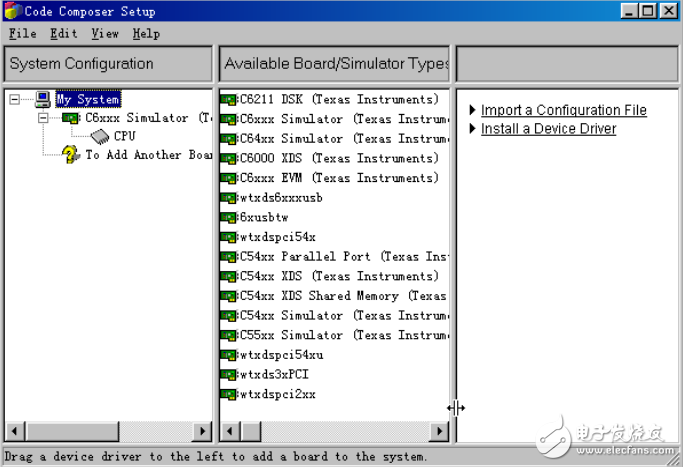Collapse the My System tree node
Viewport: 683px width, 467px height.
pos(15,99)
